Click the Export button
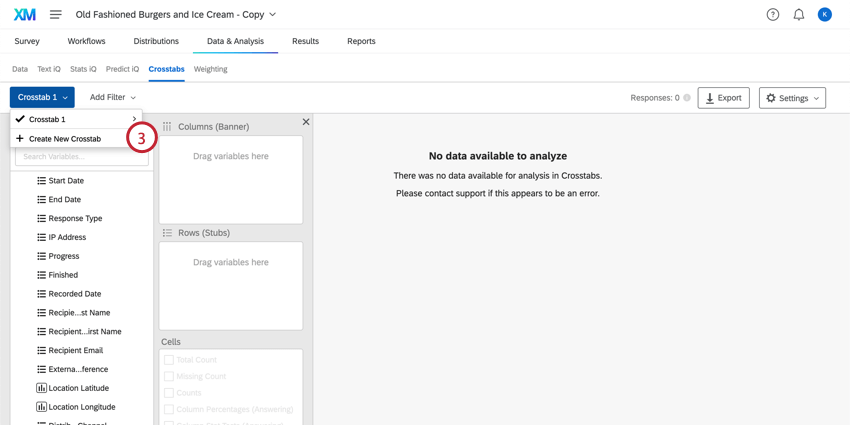 coord(723,98)
